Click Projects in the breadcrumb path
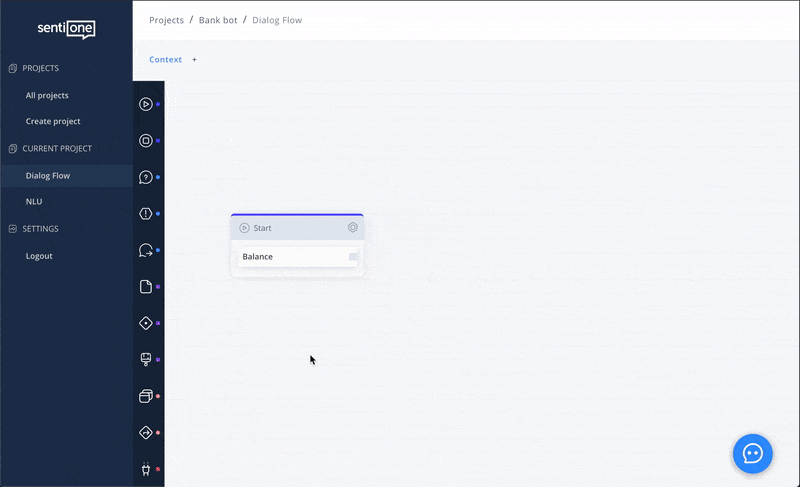800x487 pixels. pyautogui.click(x=166, y=20)
